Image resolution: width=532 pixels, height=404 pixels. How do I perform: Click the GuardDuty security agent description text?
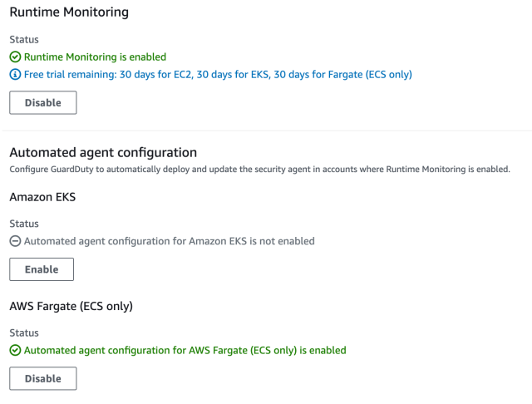pyautogui.click(x=259, y=169)
